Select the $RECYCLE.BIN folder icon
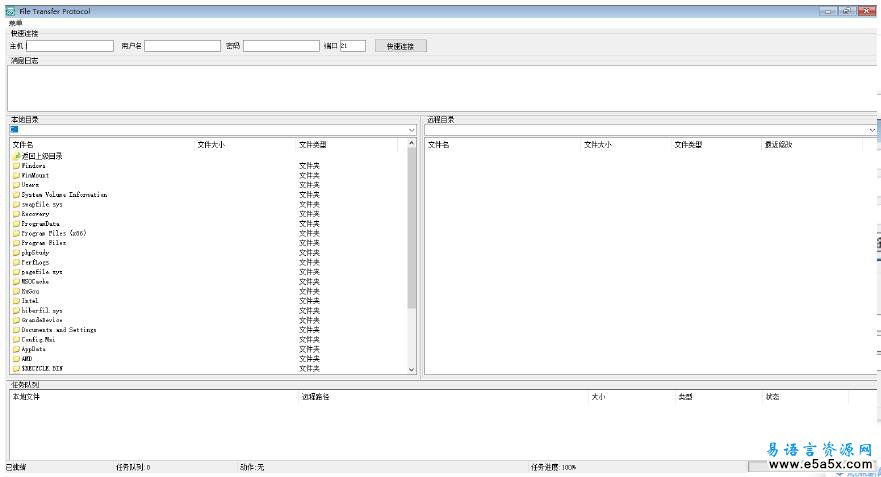Image resolution: width=881 pixels, height=477 pixels. coord(16,369)
